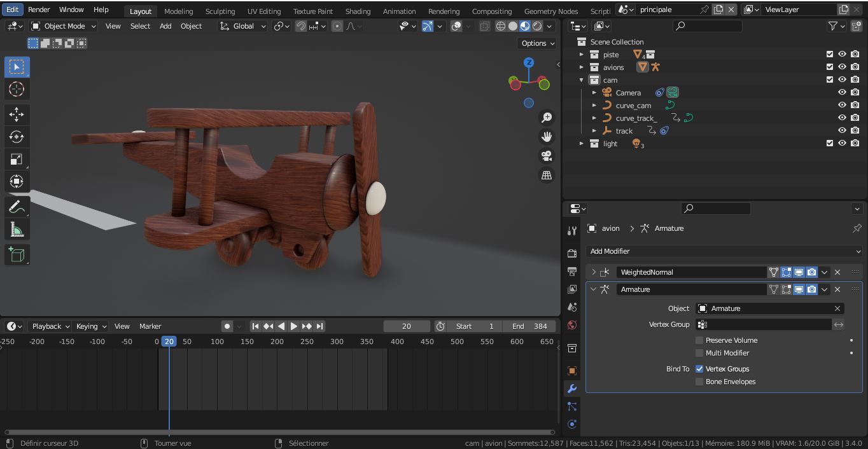The image size is (868, 449).
Task: Open the Render menu
Action: point(39,10)
